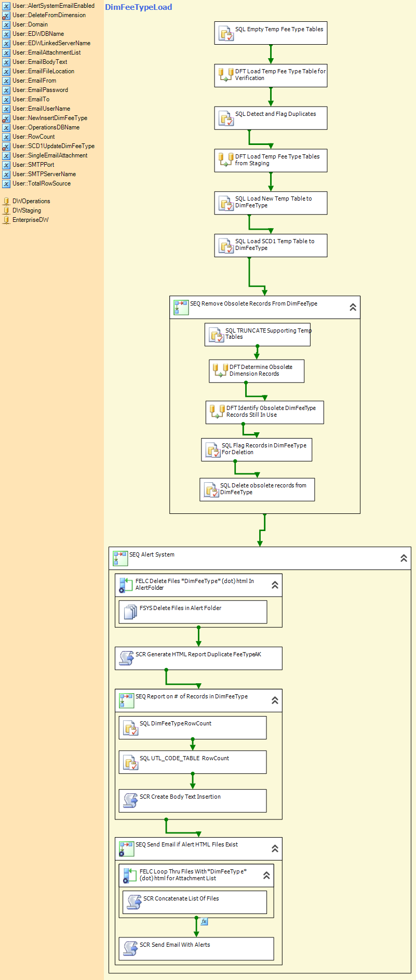Select the User::OperationsDBName variable
This screenshot has height=980, width=416.
click(46, 127)
